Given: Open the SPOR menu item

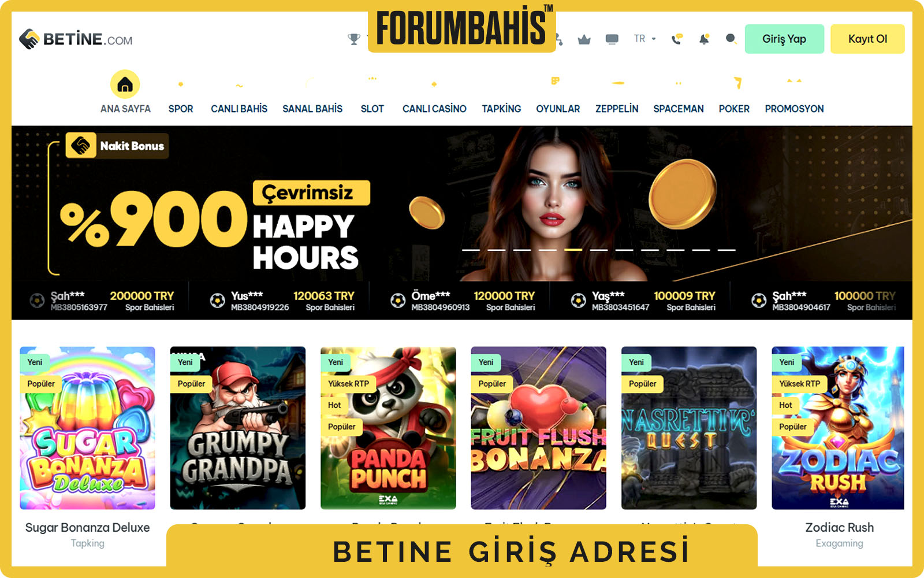Looking at the screenshot, I should pos(181,109).
